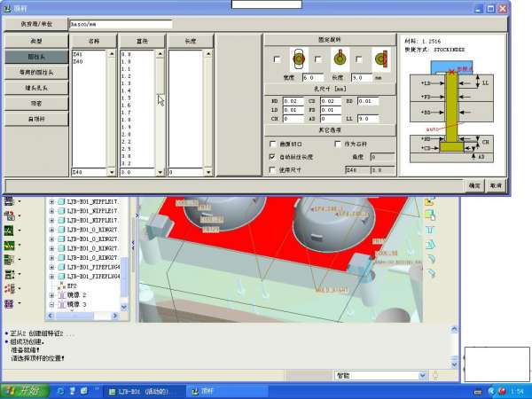Click the width field showing 6.0
Image resolution: width=532 pixels, height=399 pixels.
coord(312,78)
